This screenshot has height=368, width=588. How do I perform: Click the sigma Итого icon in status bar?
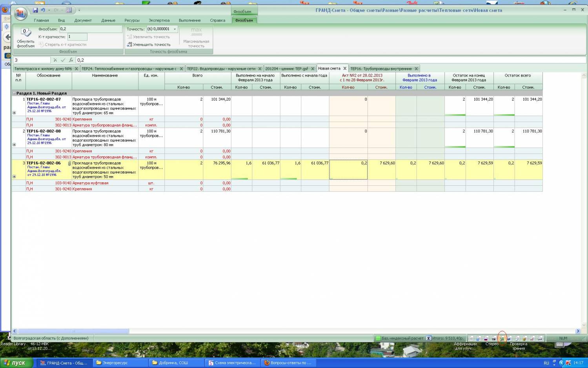(x=429, y=338)
